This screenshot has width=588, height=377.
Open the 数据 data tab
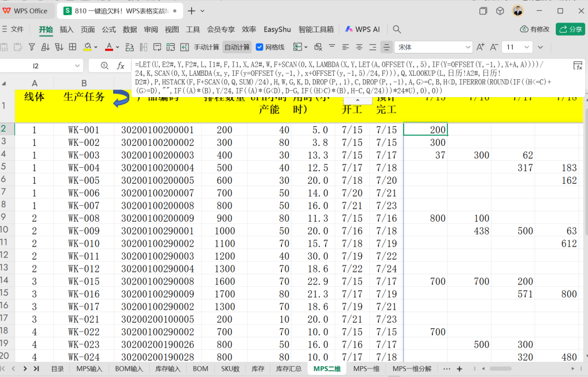pyautogui.click(x=130, y=29)
